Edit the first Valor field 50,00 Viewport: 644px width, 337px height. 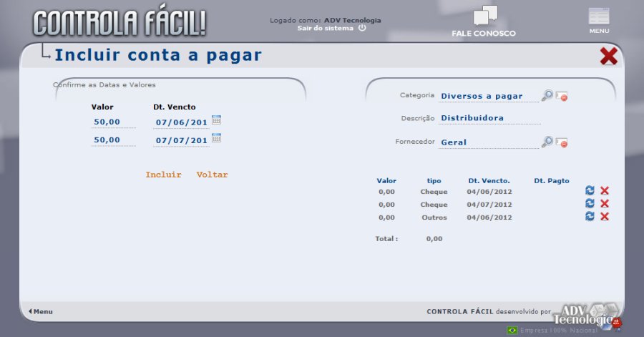(x=113, y=122)
